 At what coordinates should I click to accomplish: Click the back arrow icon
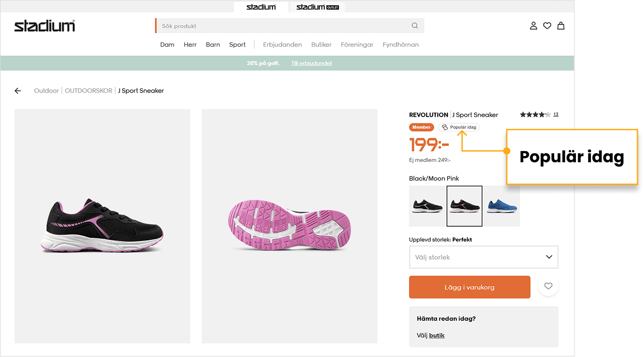click(18, 91)
